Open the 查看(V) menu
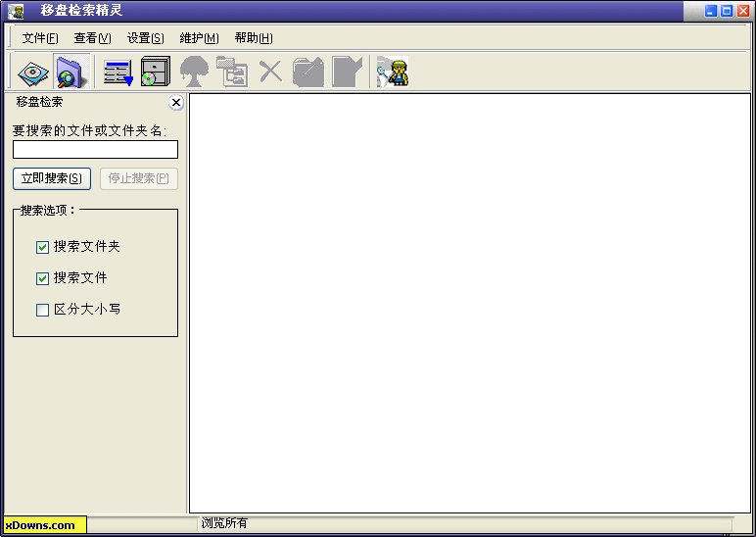 (x=92, y=38)
